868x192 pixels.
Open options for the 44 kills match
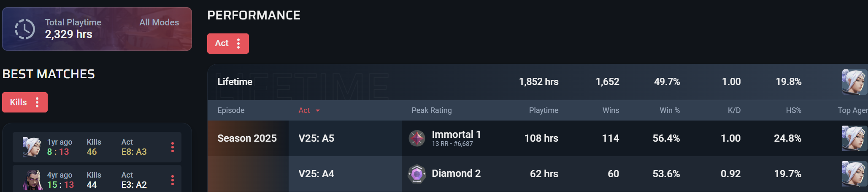coord(173,181)
